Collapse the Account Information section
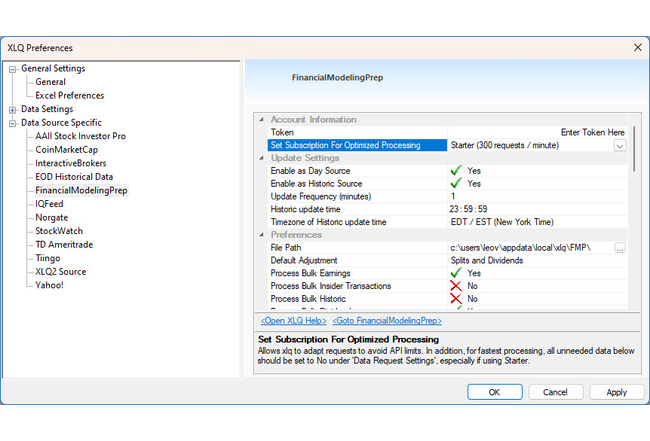650x441 pixels. (x=262, y=120)
